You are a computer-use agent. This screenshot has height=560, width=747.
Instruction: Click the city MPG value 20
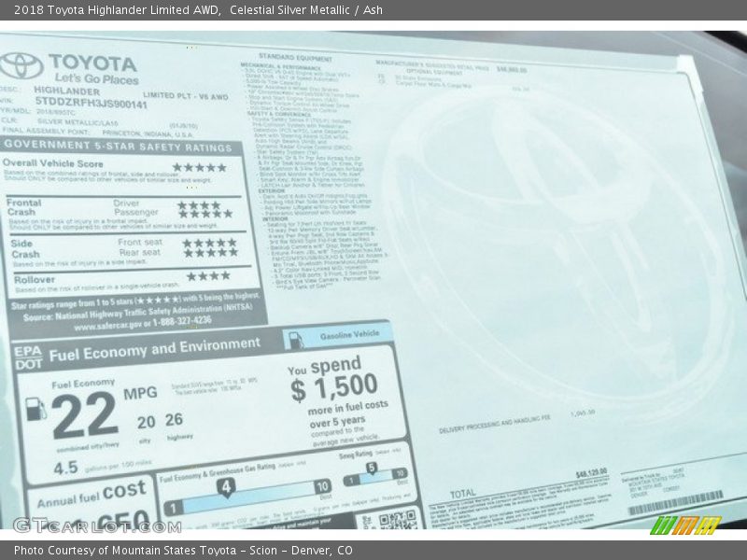(x=147, y=422)
